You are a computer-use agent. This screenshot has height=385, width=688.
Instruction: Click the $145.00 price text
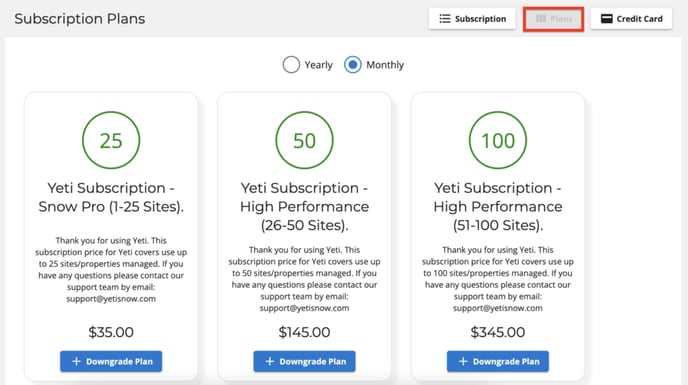click(305, 332)
